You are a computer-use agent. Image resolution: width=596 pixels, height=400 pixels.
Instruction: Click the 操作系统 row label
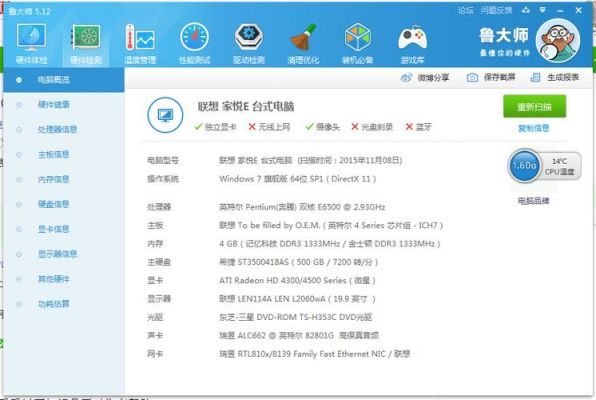pos(163,179)
